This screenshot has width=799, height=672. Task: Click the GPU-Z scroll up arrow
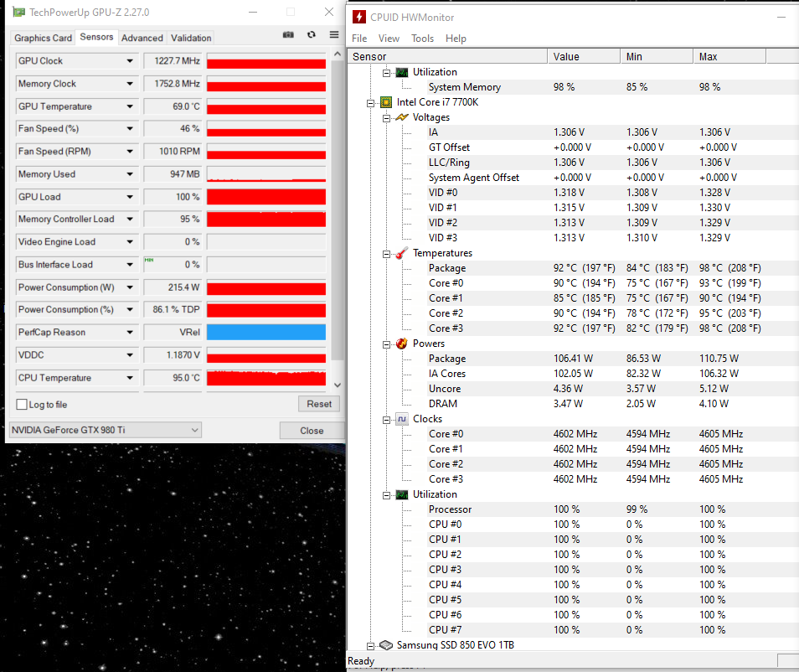coord(338,54)
